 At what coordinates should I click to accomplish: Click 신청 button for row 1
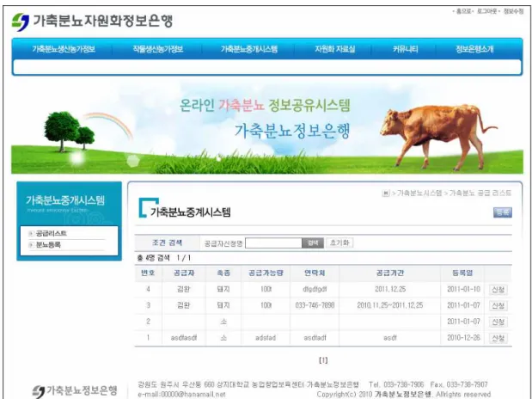(498, 338)
